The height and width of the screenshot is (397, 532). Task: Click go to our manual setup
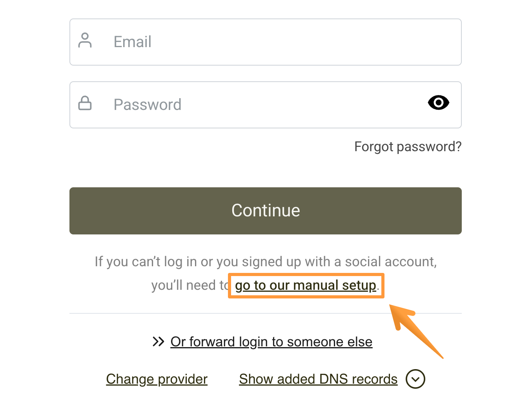tap(306, 285)
